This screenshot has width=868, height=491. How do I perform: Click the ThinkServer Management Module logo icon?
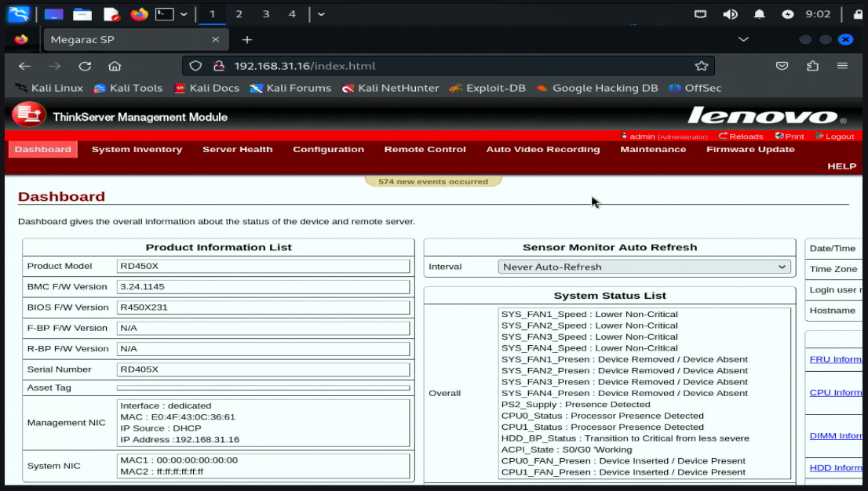click(x=29, y=115)
